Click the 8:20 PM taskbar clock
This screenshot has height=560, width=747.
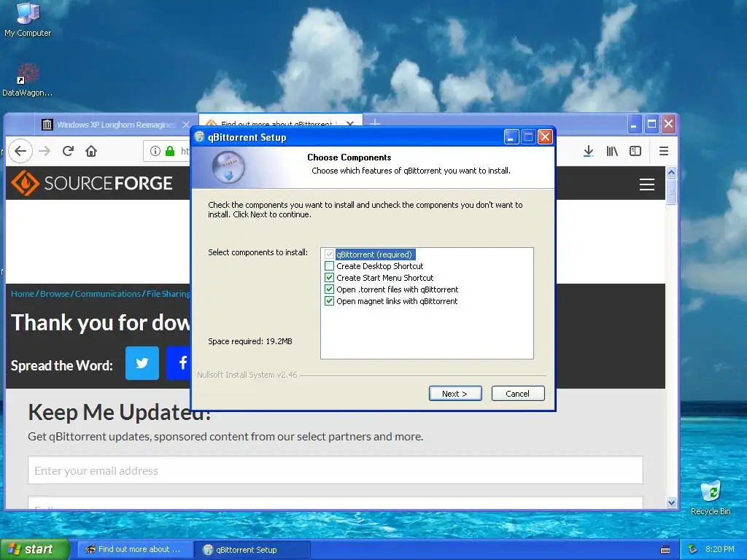pos(719,549)
